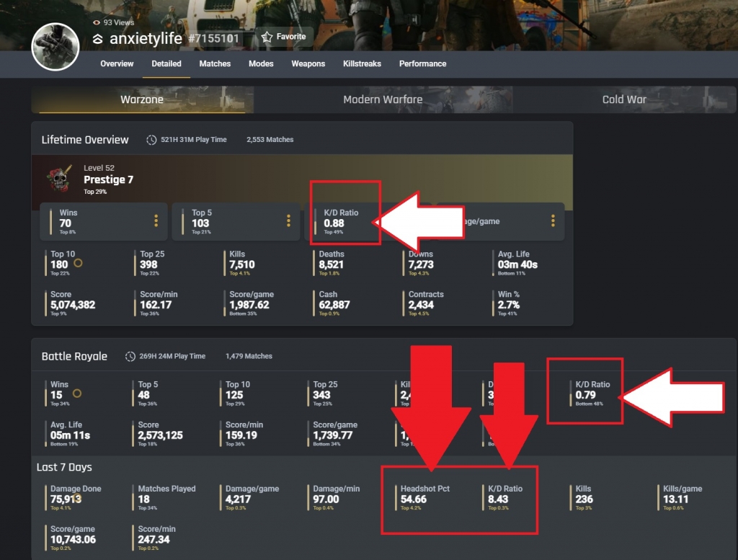The image size is (738, 560).
Task: Switch to the Matches tab
Action: click(x=215, y=63)
